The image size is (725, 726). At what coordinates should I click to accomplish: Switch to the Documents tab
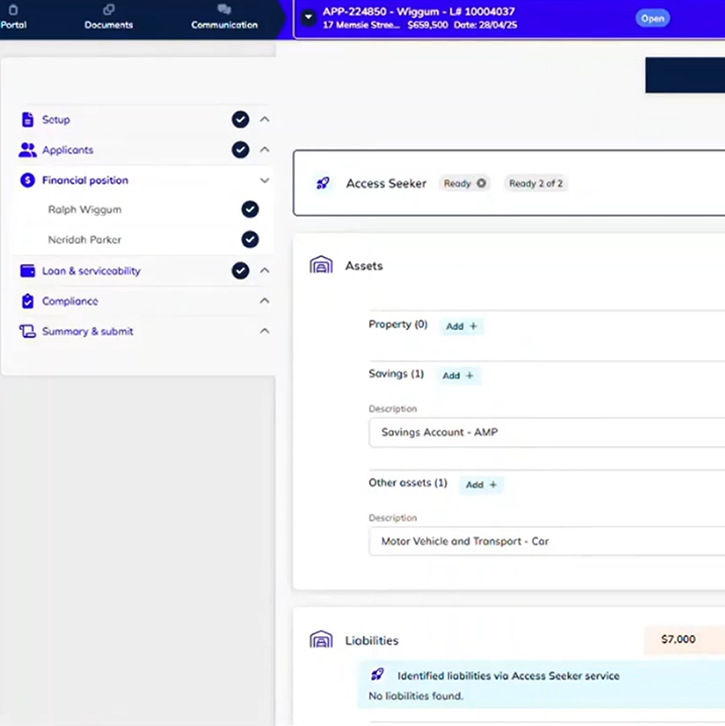click(108, 17)
